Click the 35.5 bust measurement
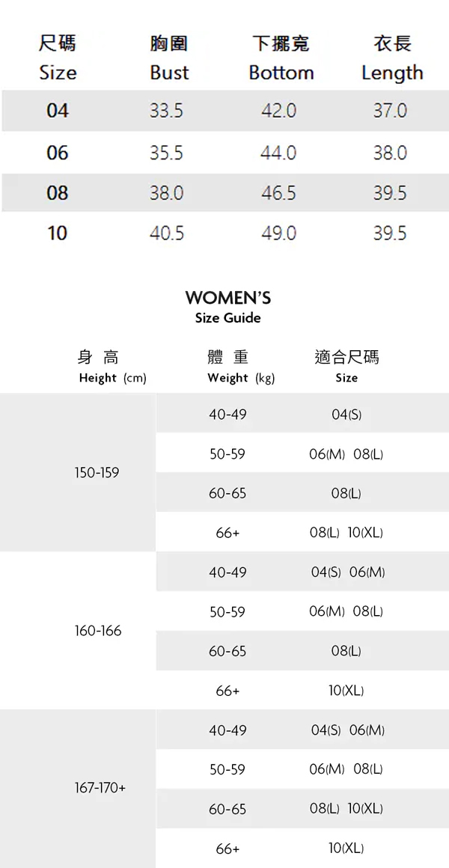The height and width of the screenshot is (868, 449). [166, 153]
